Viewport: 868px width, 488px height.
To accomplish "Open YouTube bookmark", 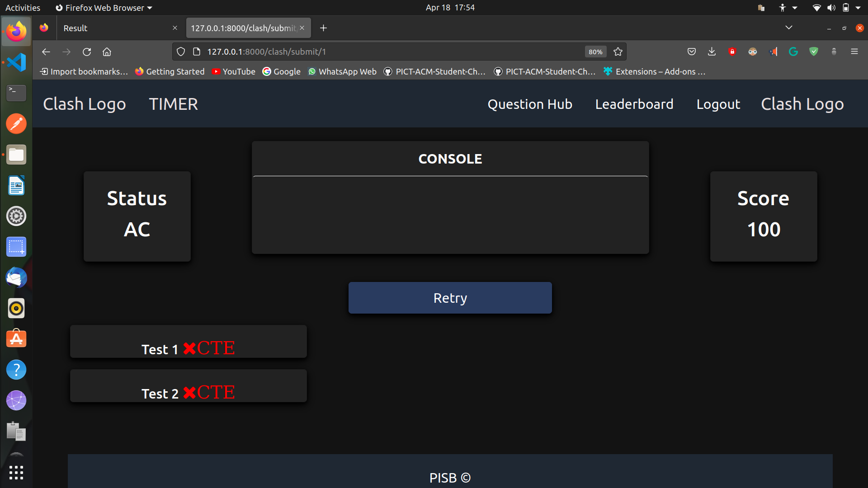I will pos(234,71).
